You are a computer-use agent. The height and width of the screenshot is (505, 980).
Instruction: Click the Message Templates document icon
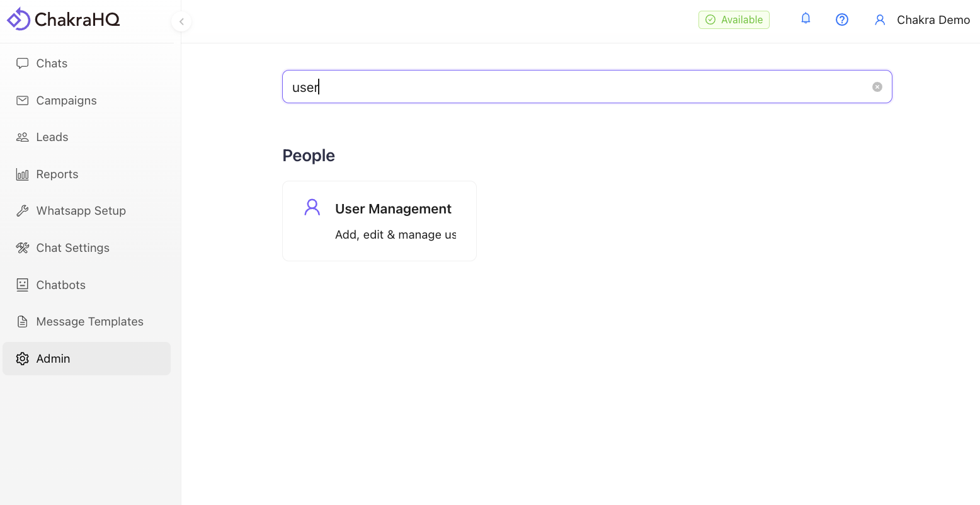point(23,322)
